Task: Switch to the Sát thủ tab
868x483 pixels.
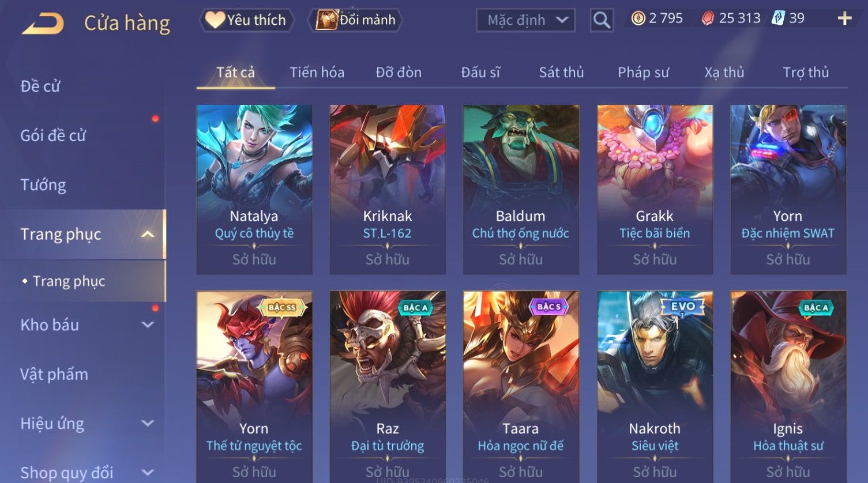Action: click(x=561, y=73)
